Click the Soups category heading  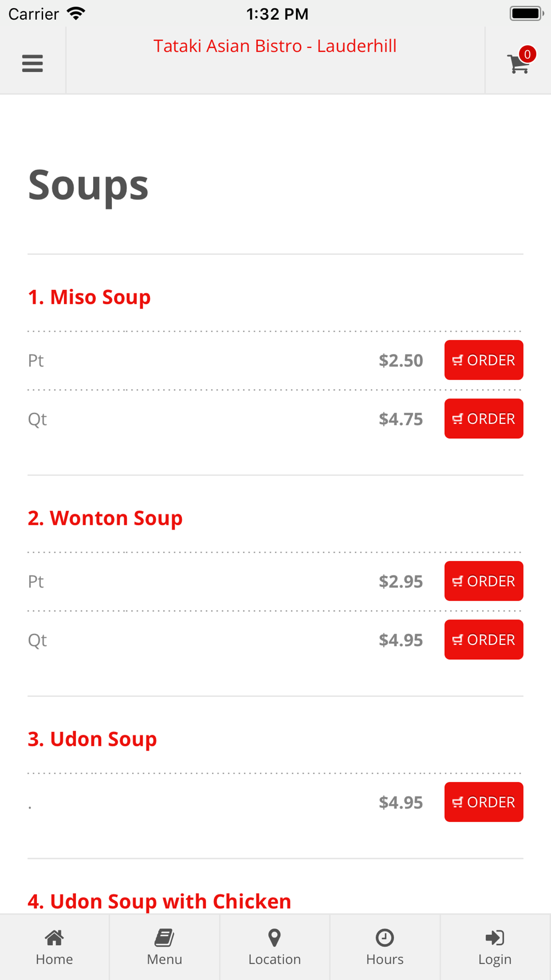[x=88, y=185]
